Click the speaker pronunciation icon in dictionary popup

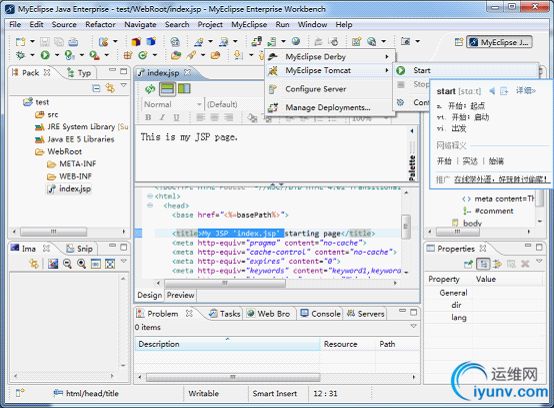(x=492, y=91)
